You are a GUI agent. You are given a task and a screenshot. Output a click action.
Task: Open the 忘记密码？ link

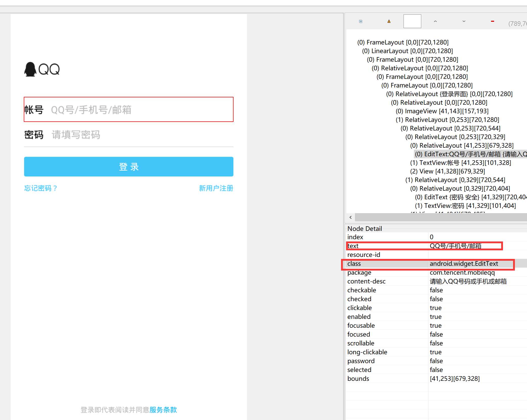tap(41, 188)
